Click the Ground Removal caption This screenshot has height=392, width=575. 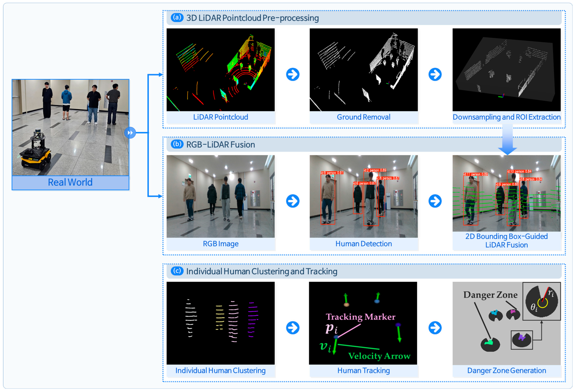tap(364, 117)
